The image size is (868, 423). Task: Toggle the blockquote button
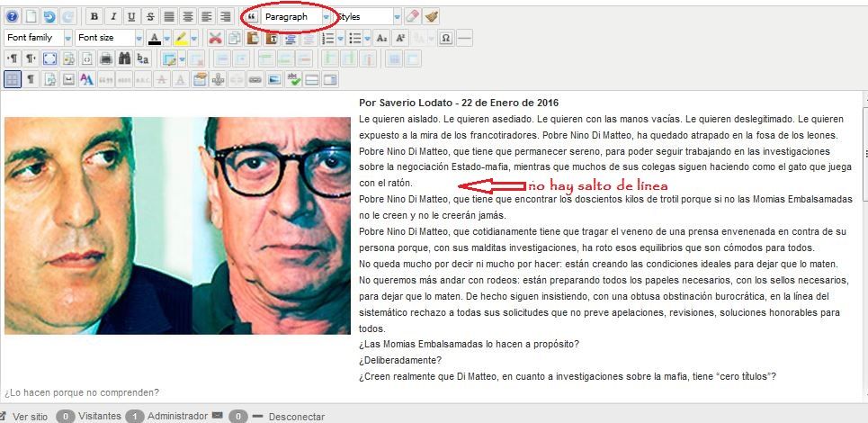click(x=251, y=16)
